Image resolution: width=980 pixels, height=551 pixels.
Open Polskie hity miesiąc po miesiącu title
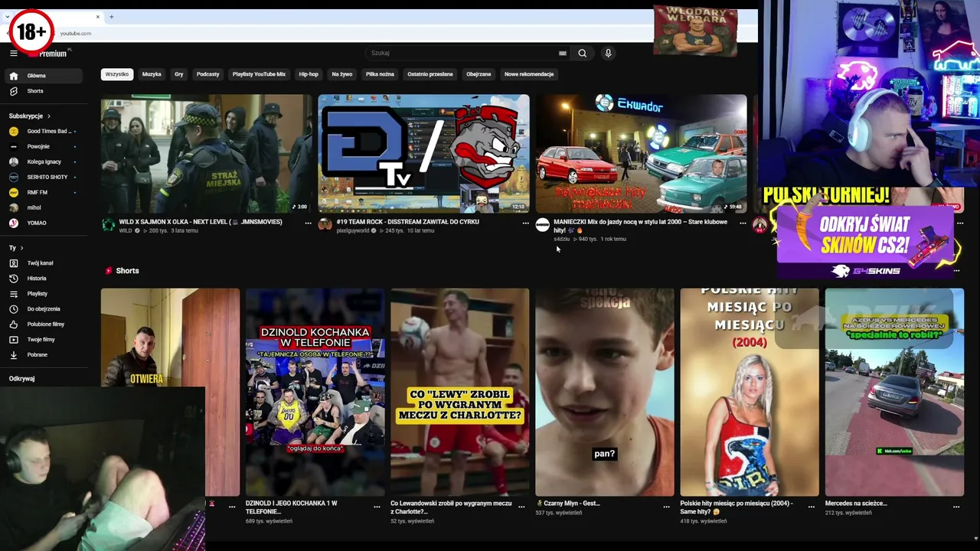(x=737, y=507)
